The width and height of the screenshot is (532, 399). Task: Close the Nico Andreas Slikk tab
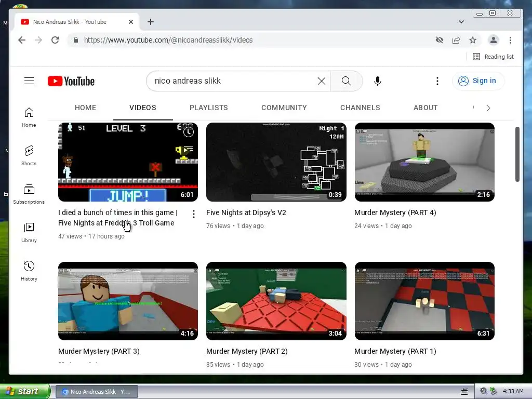click(131, 22)
